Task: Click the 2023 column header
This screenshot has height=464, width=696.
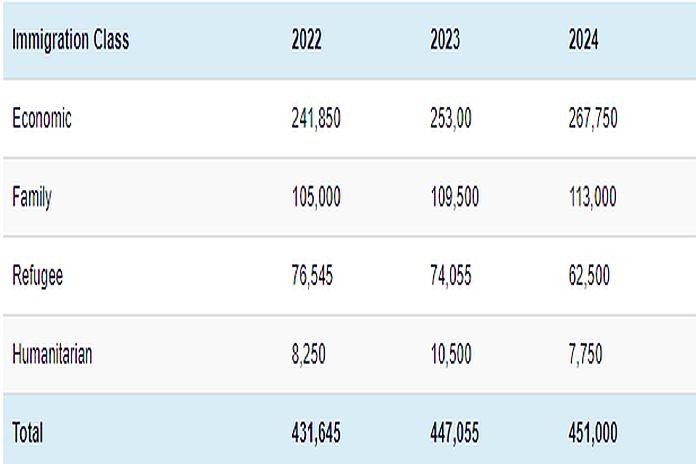Action: point(445,41)
